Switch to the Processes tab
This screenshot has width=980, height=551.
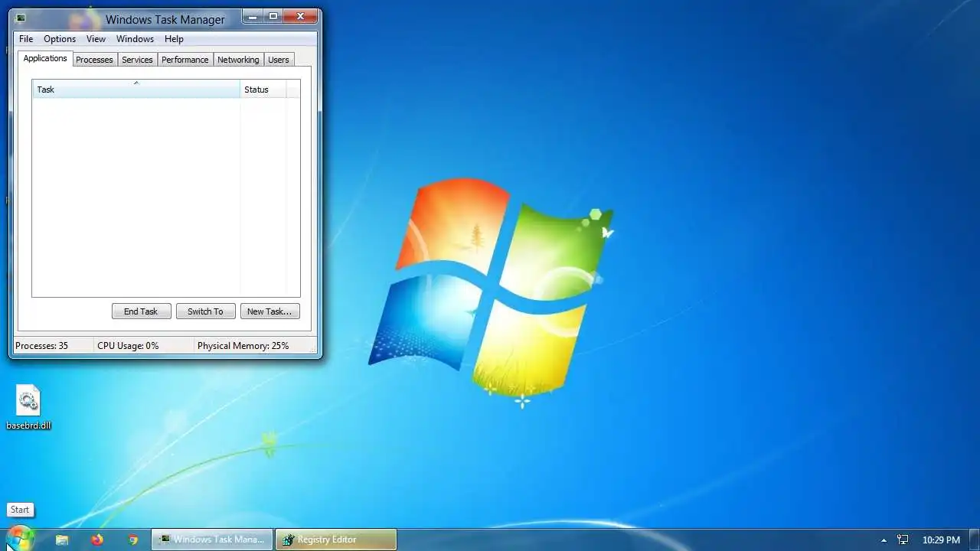94,60
